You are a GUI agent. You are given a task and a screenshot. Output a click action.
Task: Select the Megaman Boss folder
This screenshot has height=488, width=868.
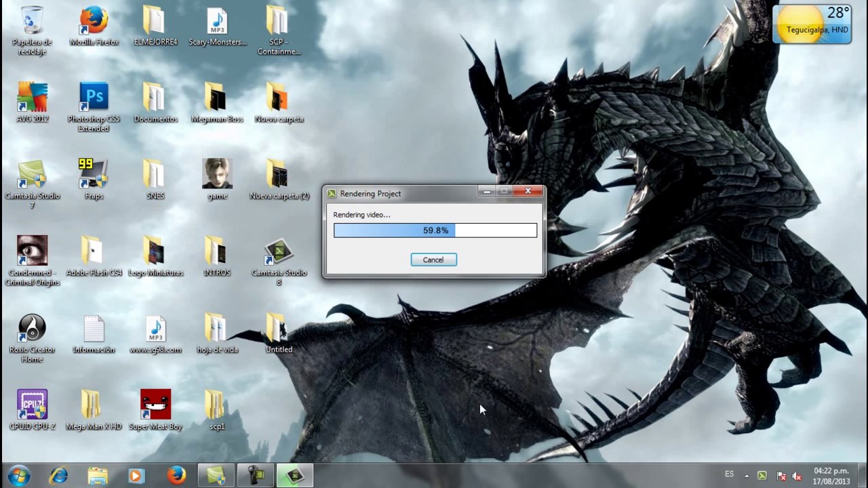click(x=217, y=103)
